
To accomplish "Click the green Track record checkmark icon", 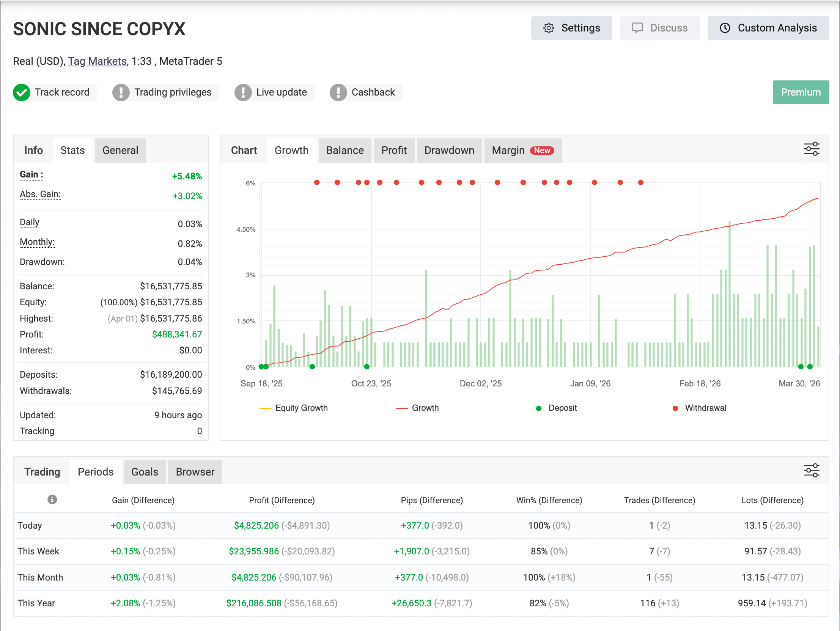I will coord(22,92).
